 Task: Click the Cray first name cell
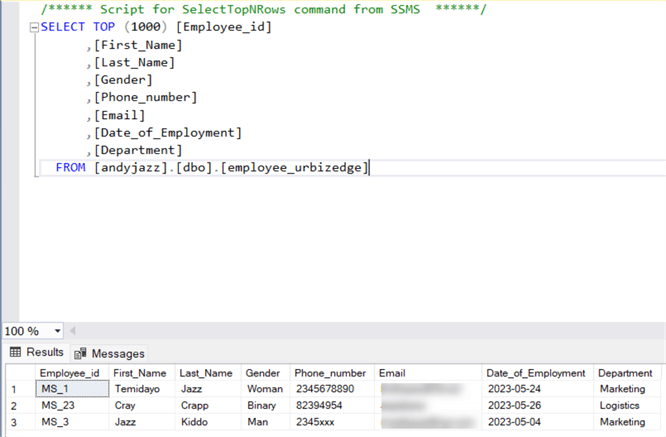coord(142,406)
